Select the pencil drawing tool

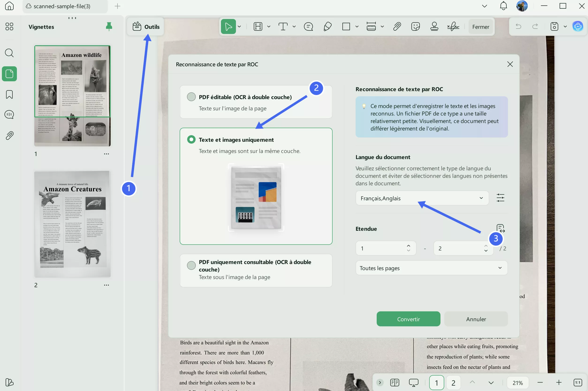tap(327, 26)
